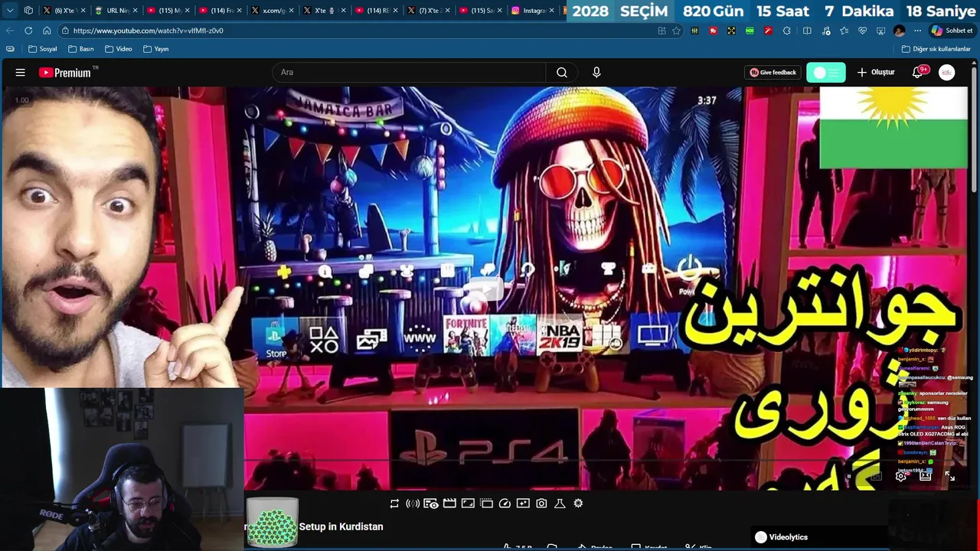Submit search with the magnifier button

click(562, 72)
